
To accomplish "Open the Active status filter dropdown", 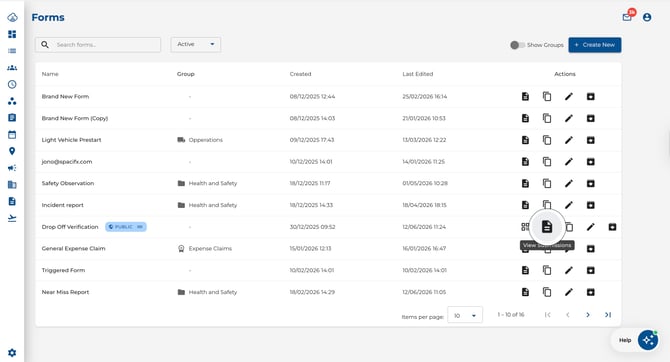I will coord(196,44).
